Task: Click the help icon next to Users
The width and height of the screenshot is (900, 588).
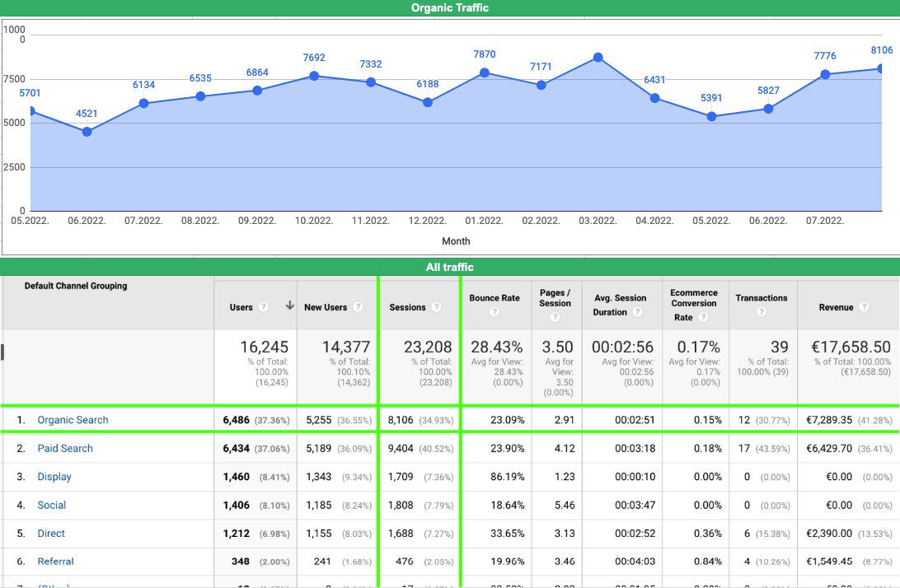Action: [263, 307]
